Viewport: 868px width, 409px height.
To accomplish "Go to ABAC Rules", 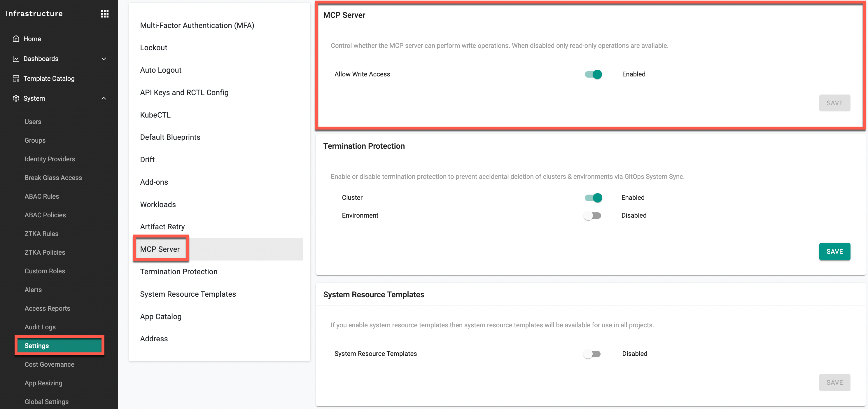I will 42,196.
